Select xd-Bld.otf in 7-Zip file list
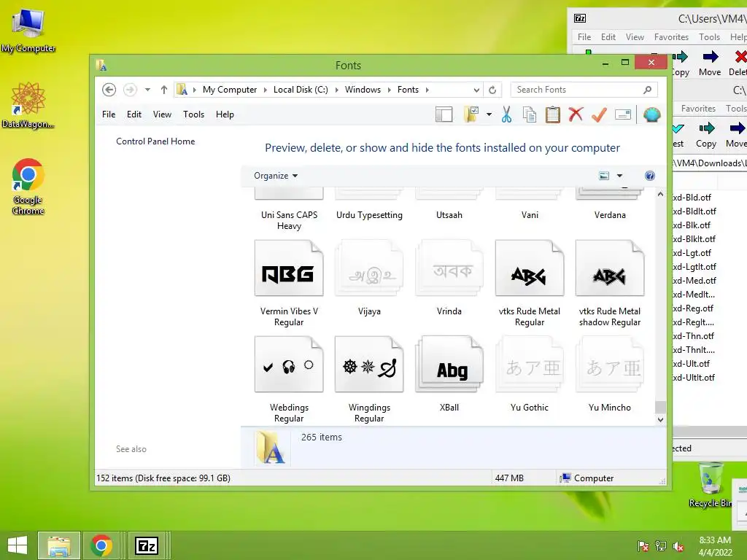The height and width of the screenshot is (560, 747). (x=692, y=198)
